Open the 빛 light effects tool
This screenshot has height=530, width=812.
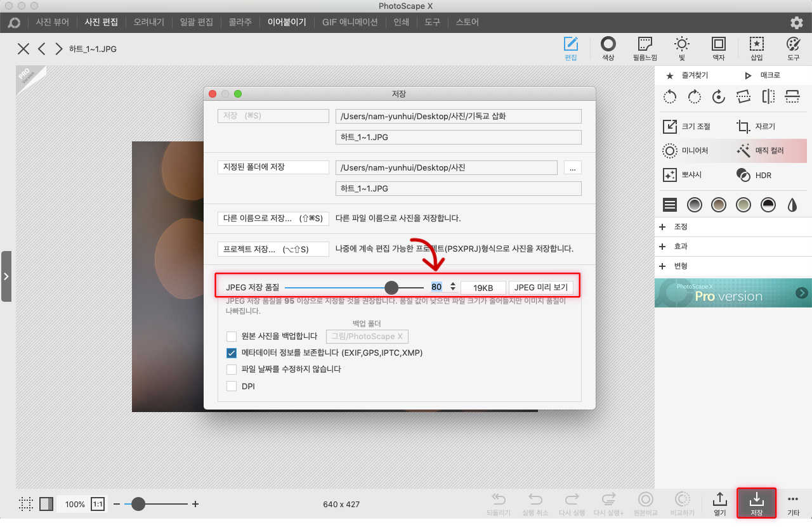coord(682,48)
